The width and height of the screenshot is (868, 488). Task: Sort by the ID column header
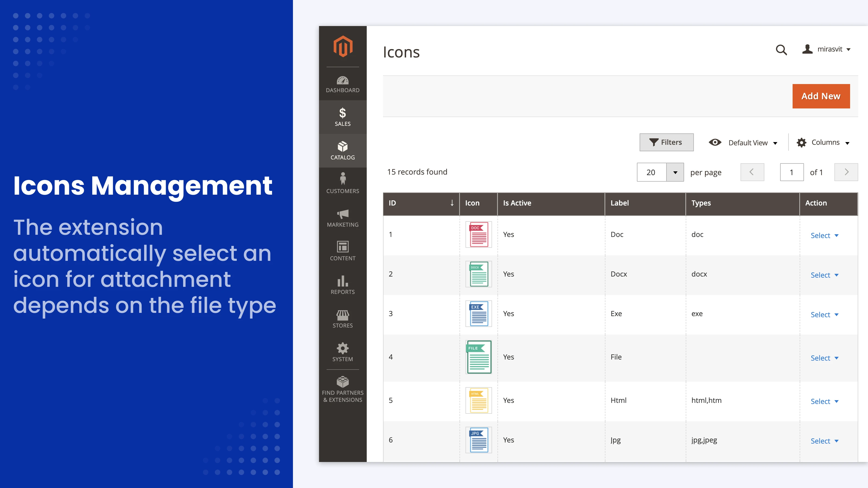click(x=421, y=203)
